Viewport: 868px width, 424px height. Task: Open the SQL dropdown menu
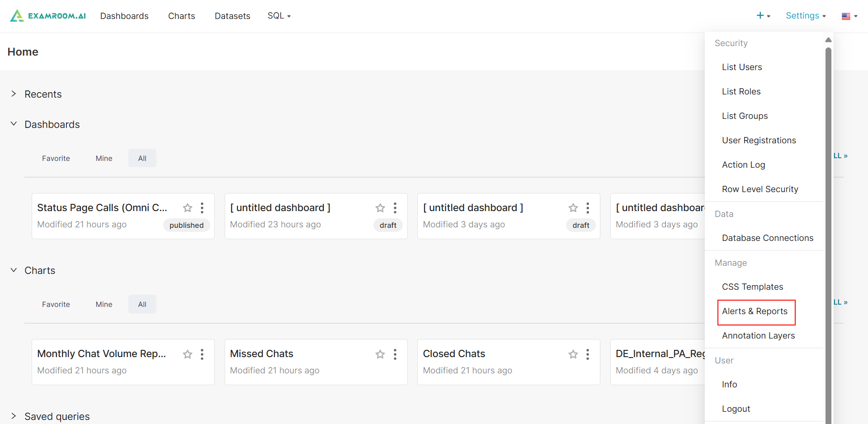[x=279, y=16]
